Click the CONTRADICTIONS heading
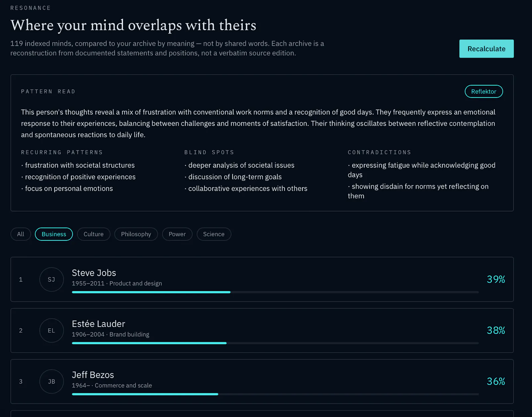Viewport: 532px width, 417px height. click(x=379, y=152)
